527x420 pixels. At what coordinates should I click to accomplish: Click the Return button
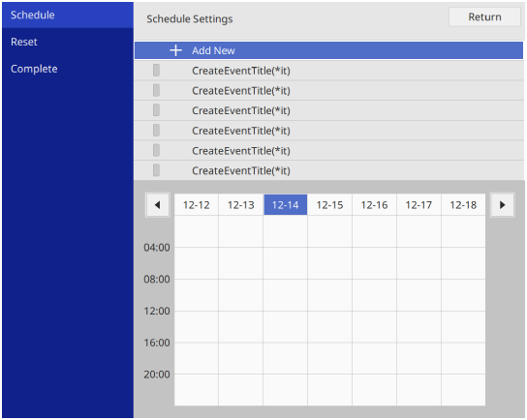484,16
